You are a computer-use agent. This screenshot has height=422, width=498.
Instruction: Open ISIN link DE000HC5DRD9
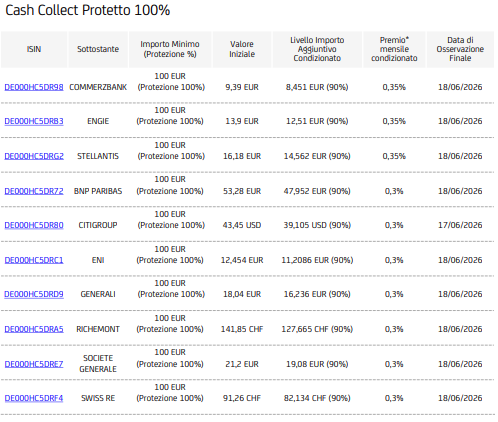coord(34,294)
